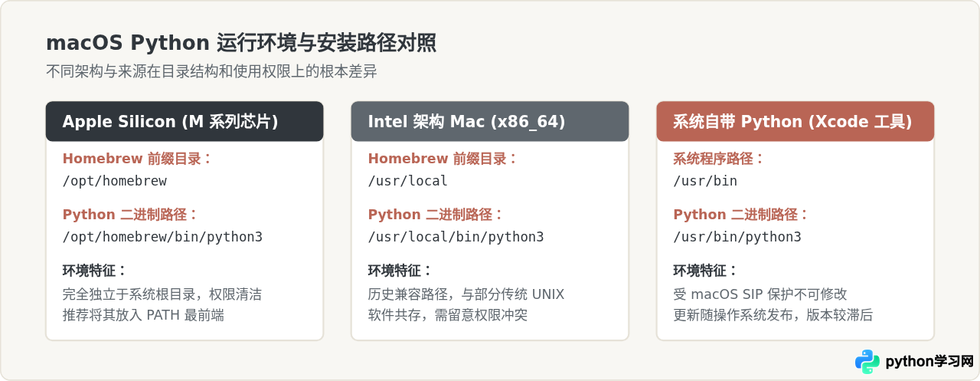Select the Apple Silicon (M 系列芯片) card header
980x381 pixels.
click(185, 121)
